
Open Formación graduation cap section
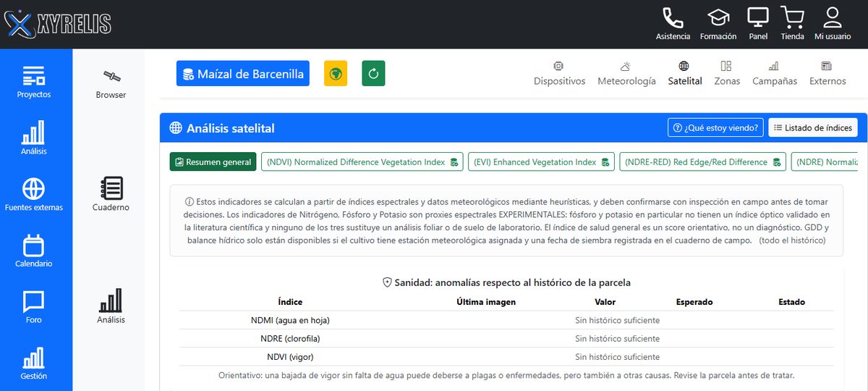pos(718,24)
